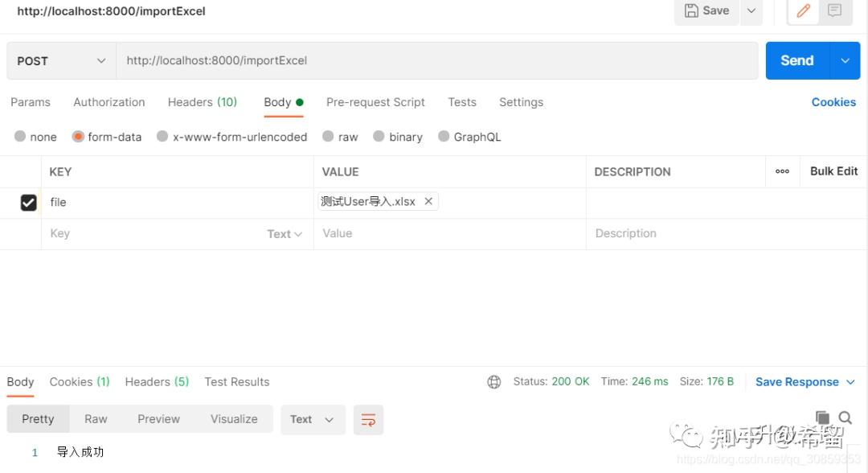
Task: Uncheck the file row checkbox
Action: 29,203
